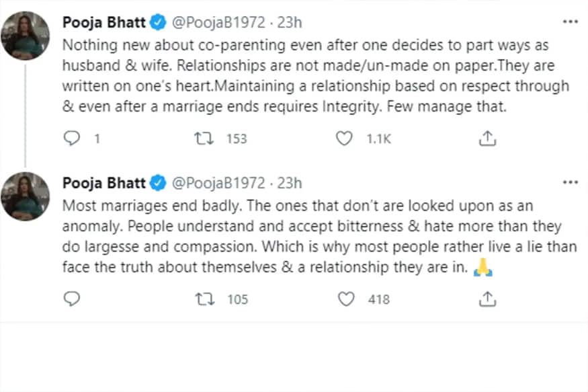This screenshot has height=392, width=588.
Task: Open more options on the second tweet
Action: pos(570,183)
